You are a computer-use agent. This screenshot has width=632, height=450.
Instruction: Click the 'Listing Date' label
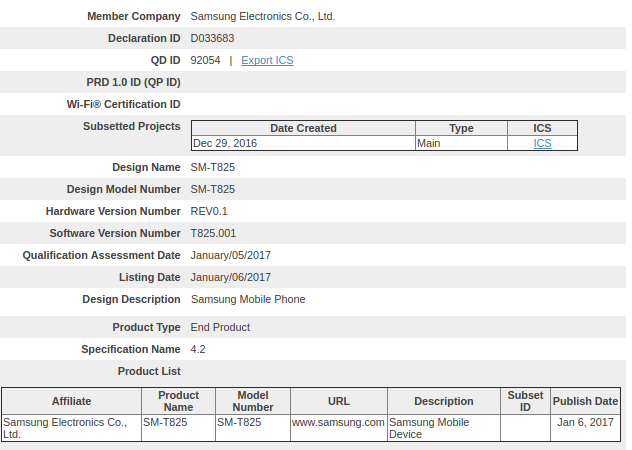(149, 277)
